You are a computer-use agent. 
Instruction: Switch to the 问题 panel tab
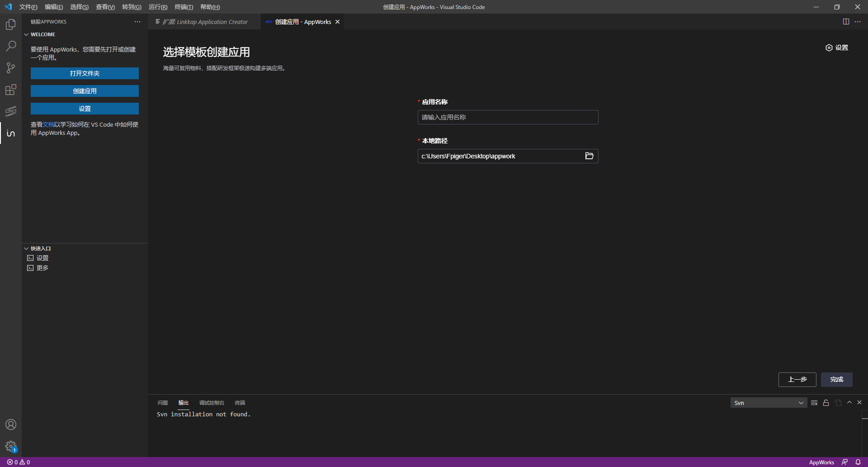tap(162, 403)
